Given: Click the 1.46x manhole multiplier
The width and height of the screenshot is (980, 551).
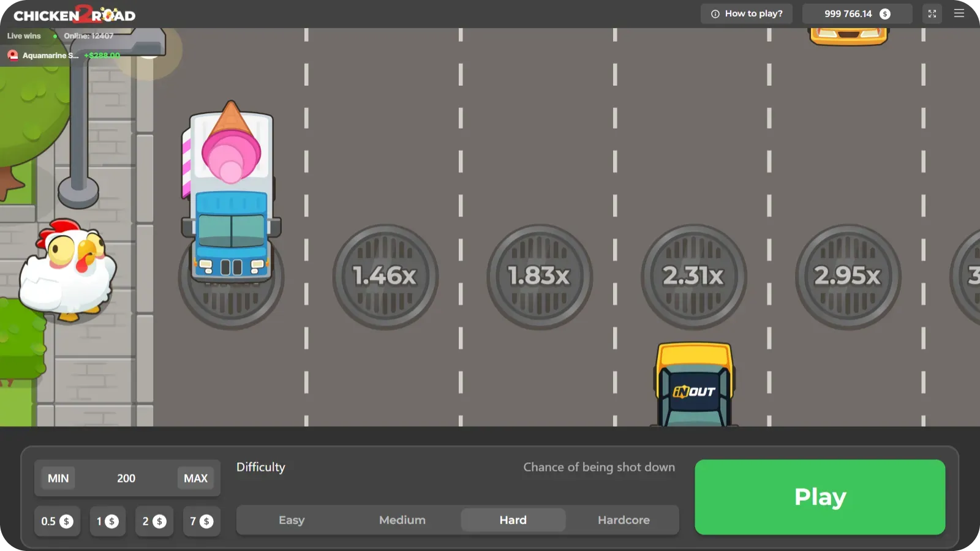Looking at the screenshot, I should coord(385,277).
